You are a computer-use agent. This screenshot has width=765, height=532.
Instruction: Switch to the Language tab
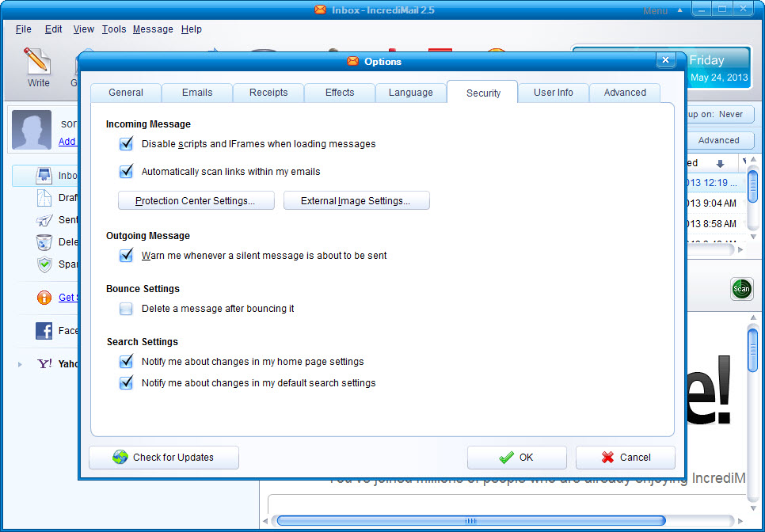[411, 93]
